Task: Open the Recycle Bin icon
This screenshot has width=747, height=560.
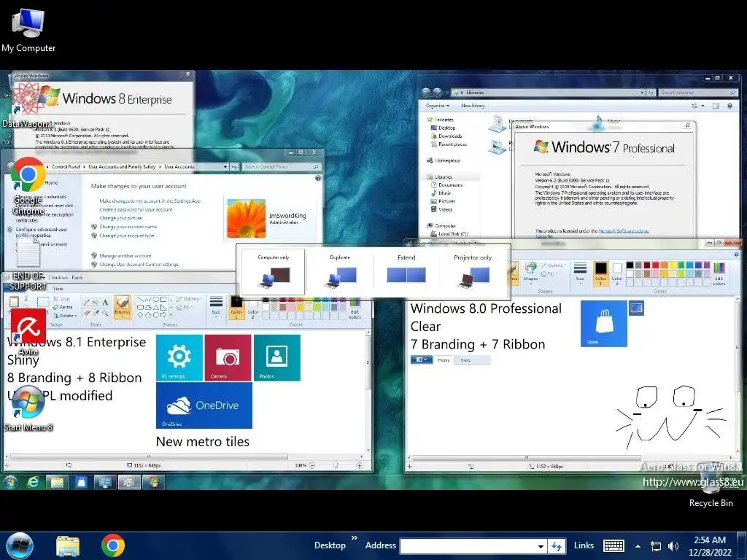Action: point(711,486)
